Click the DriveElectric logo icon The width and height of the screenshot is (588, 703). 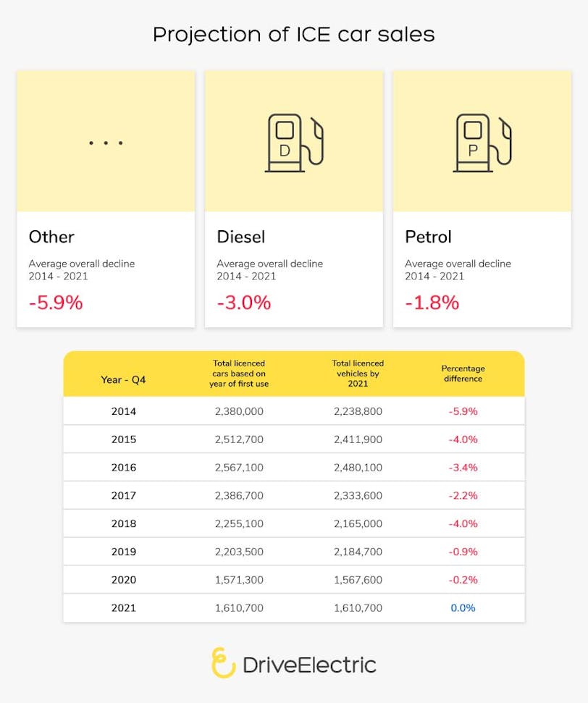pyautogui.click(x=224, y=663)
